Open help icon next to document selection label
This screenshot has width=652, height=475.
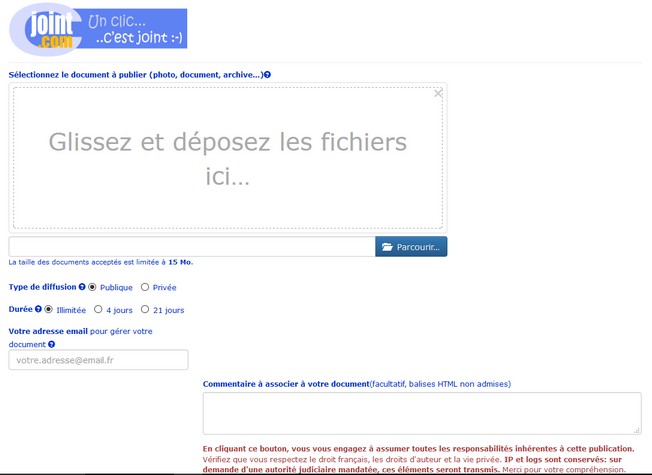(267, 75)
